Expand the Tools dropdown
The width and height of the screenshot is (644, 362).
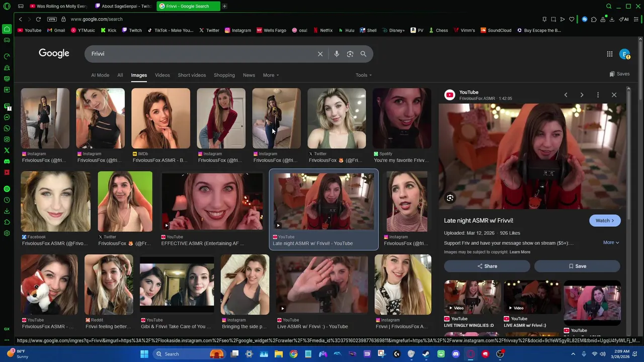tap(364, 75)
